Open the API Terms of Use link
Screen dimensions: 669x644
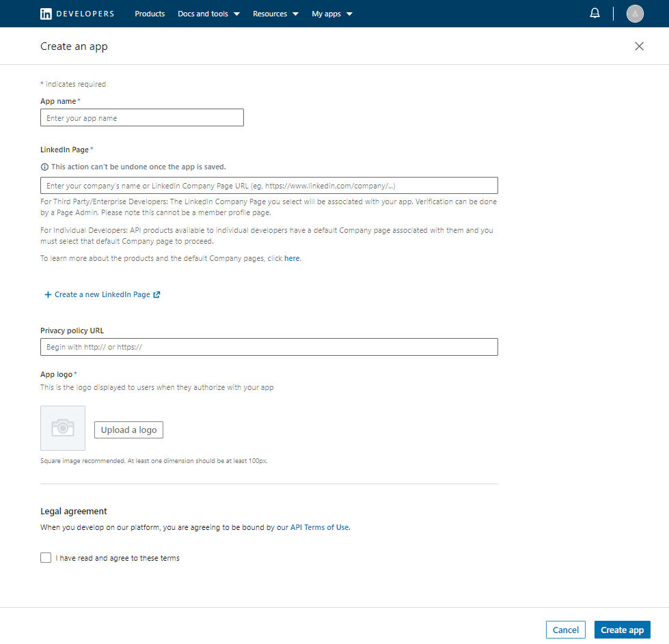click(319, 527)
